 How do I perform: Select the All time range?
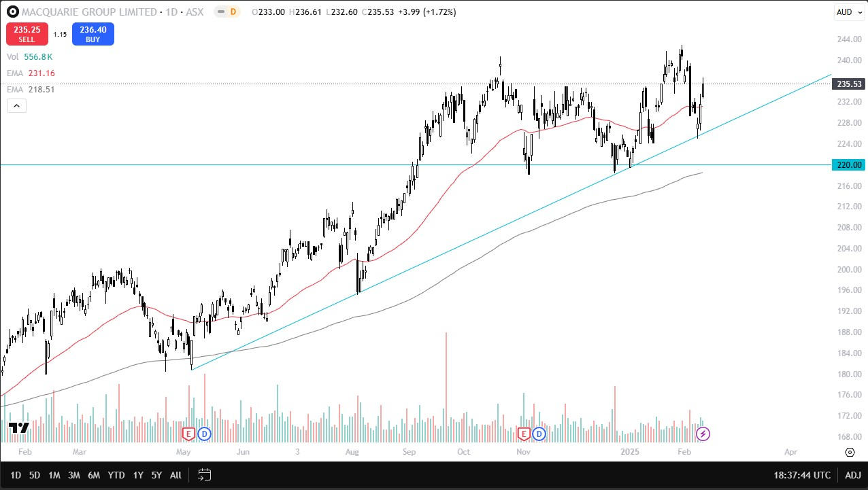(176, 475)
